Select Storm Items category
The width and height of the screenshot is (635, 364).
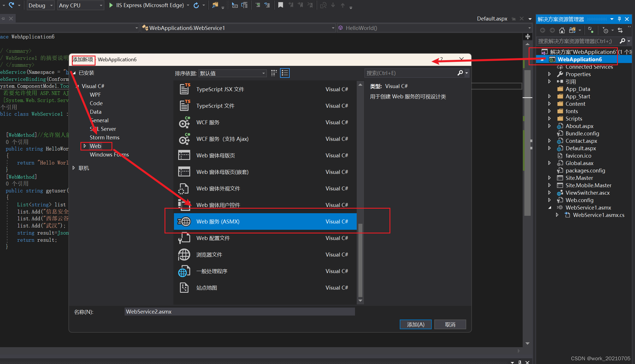tap(104, 137)
